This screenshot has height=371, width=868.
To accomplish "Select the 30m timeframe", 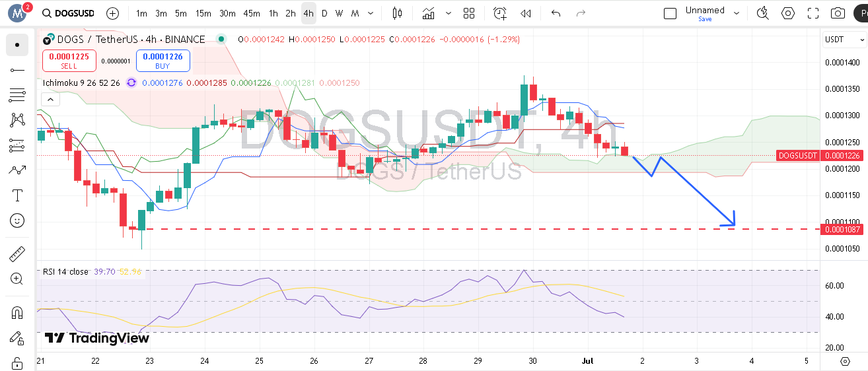I will pyautogui.click(x=227, y=13).
